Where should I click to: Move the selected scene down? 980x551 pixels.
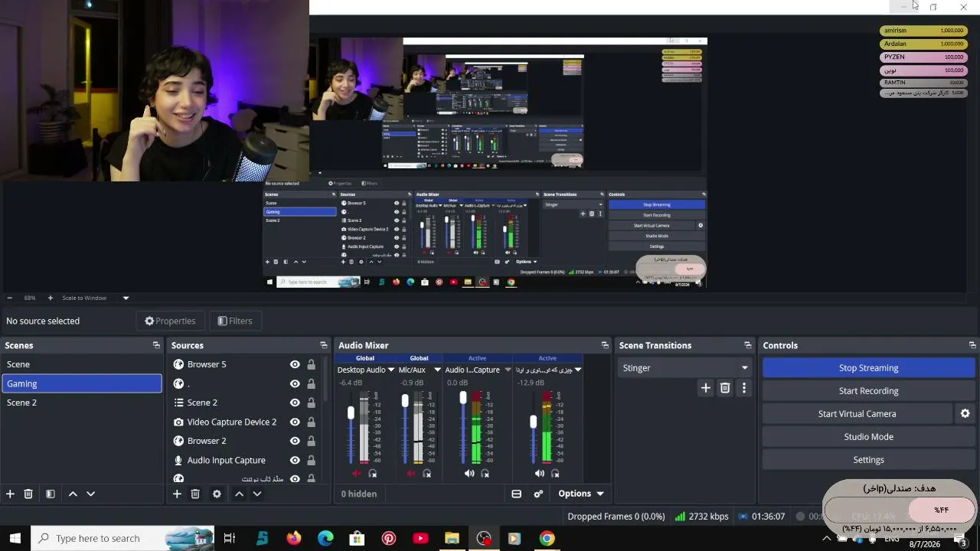coord(90,494)
